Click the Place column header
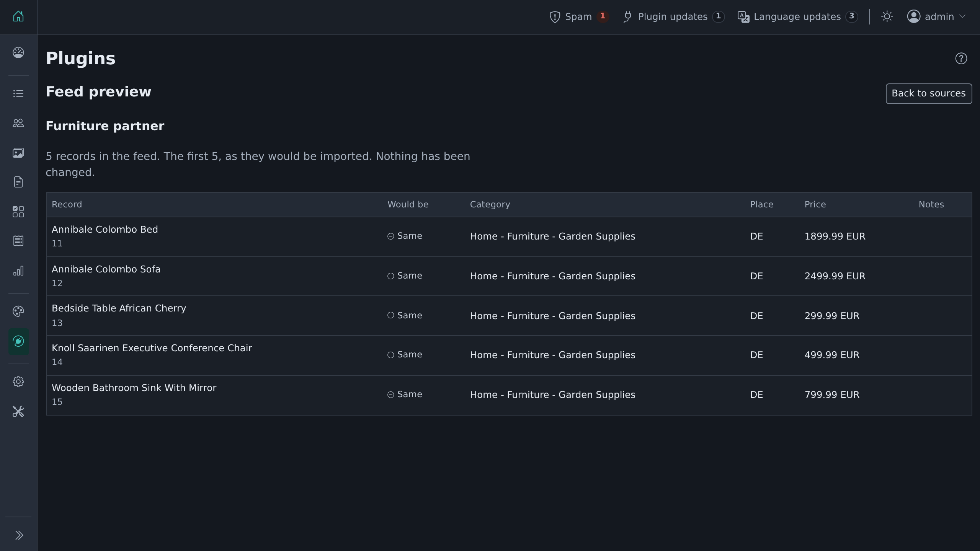980x551 pixels. coord(761,204)
